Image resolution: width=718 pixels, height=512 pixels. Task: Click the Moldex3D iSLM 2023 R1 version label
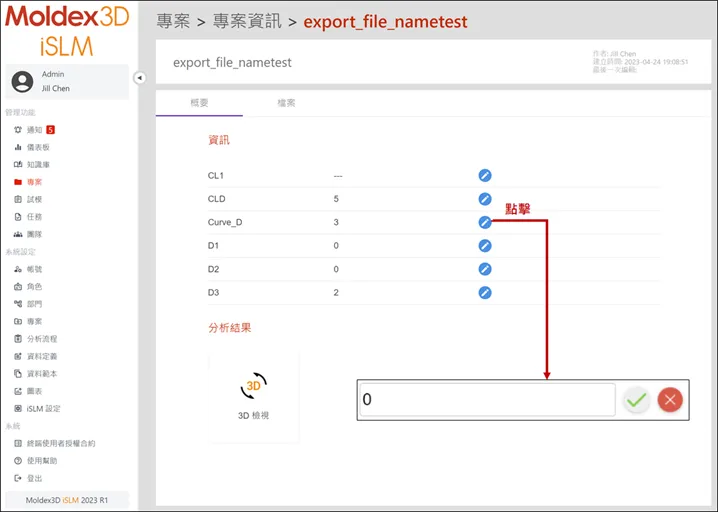pyautogui.click(x=67, y=500)
